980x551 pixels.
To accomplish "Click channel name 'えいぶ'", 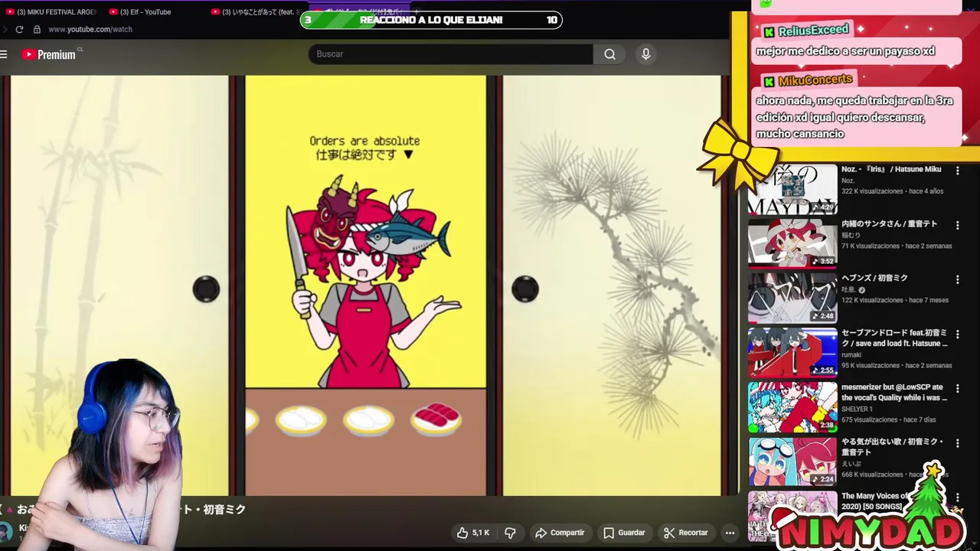I will click(851, 464).
